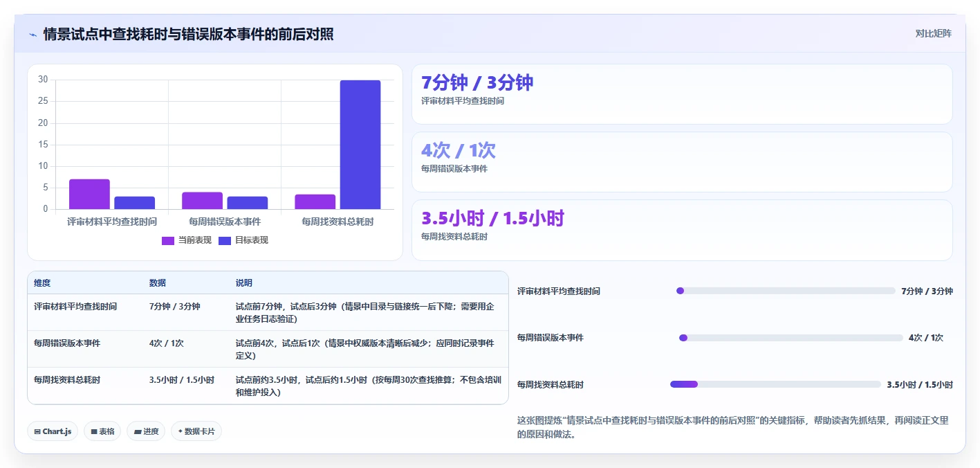The image size is (980, 468).
Task: Click the y-axis value 30 on chart
Action: pos(43,80)
